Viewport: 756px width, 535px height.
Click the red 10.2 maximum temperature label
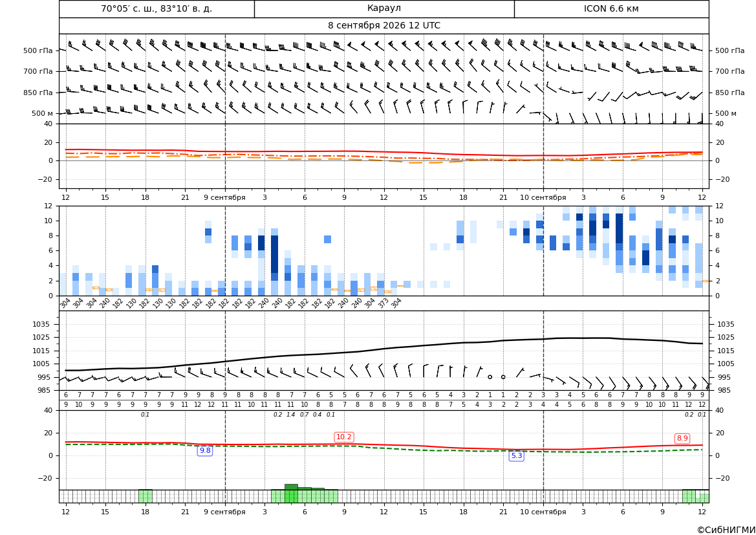click(x=344, y=437)
